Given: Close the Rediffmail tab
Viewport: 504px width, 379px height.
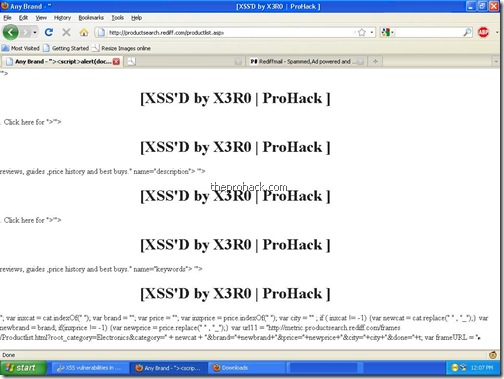Looking at the screenshot, I should [x=360, y=62].
